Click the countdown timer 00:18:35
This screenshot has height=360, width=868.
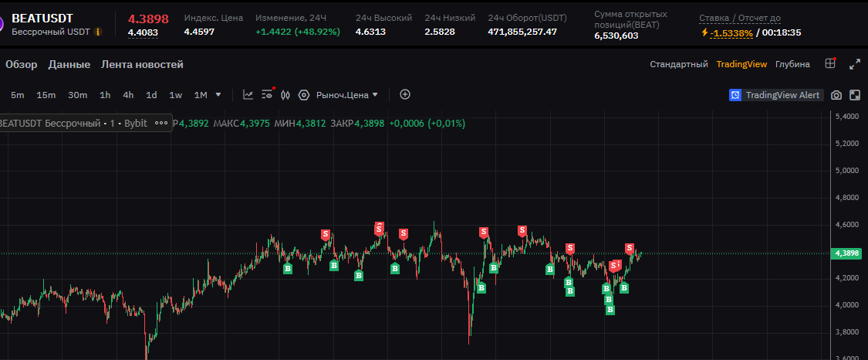(x=782, y=32)
